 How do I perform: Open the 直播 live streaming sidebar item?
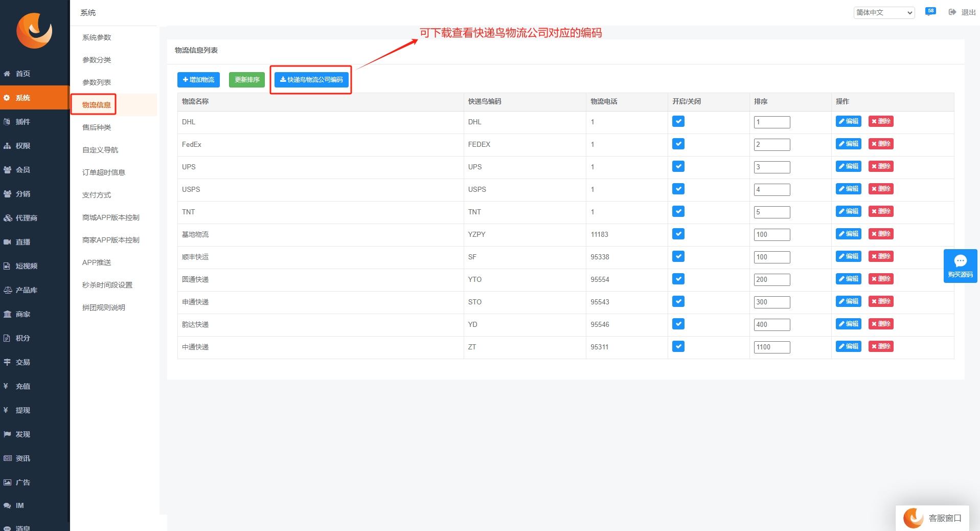click(x=34, y=242)
